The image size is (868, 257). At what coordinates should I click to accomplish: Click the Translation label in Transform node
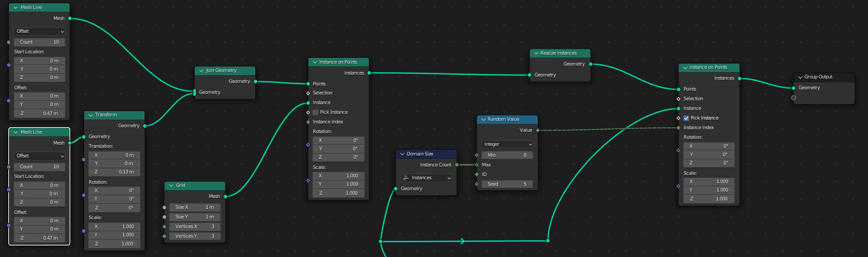tap(102, 146)
